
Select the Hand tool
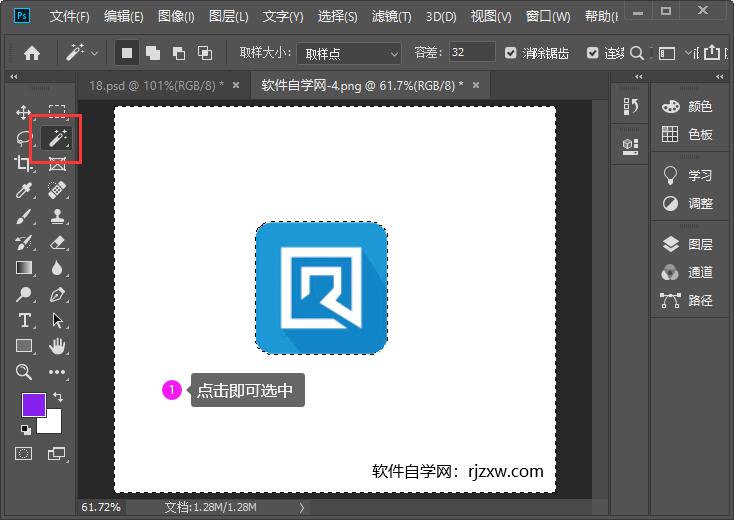point(57,346)
